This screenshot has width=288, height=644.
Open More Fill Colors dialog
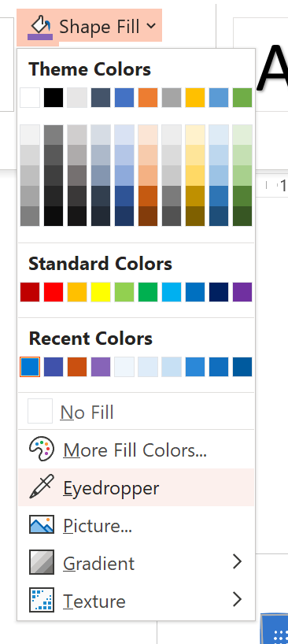pyautogui.click(x=136, y=450)
